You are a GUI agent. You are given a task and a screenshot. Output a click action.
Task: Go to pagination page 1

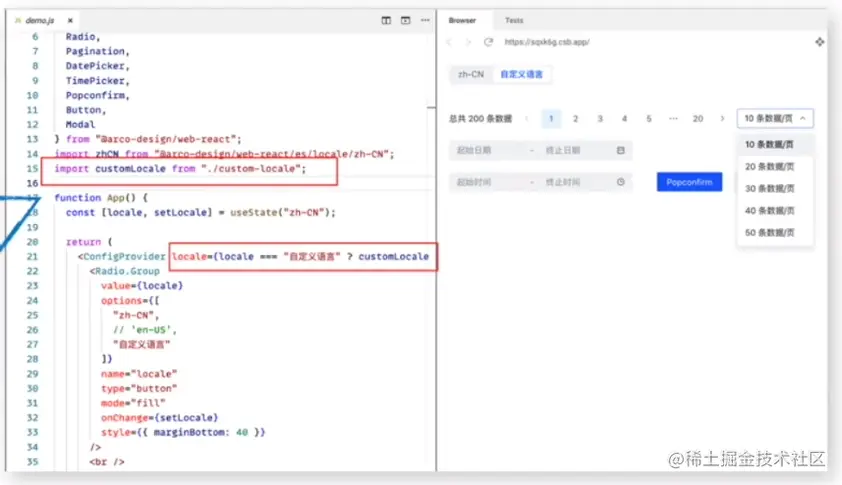pos(551,119)
